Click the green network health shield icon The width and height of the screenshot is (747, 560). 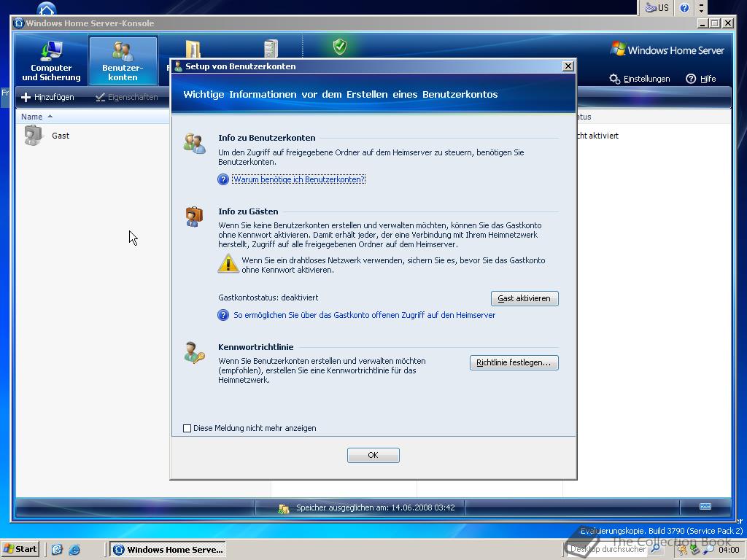pos(340,46)
